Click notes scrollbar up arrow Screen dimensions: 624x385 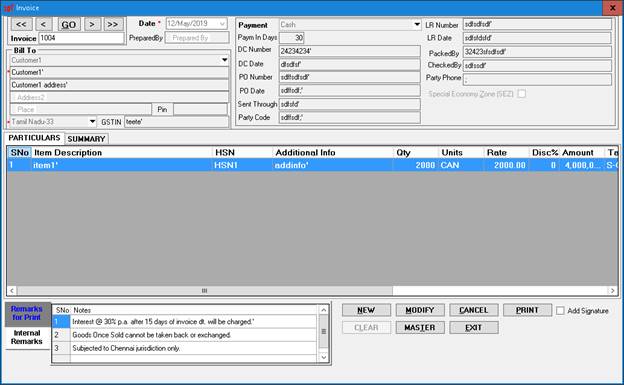(x=324, y=310)
